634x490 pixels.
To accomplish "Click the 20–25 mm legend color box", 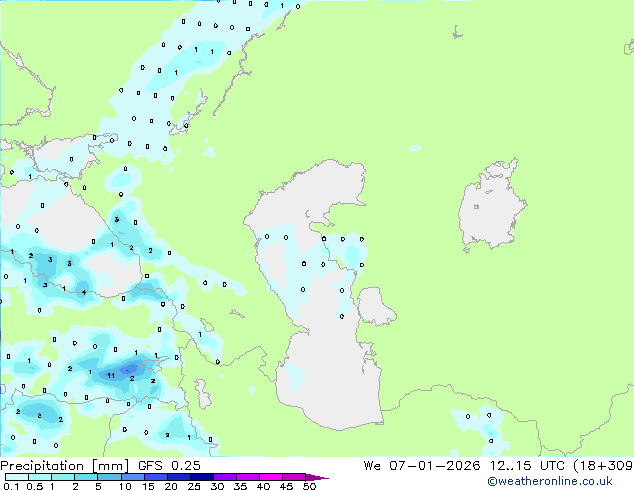I will point(178,477).
